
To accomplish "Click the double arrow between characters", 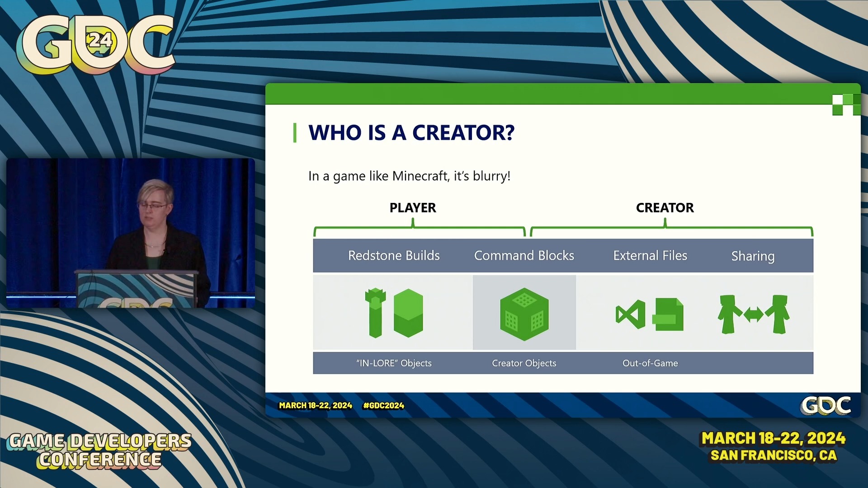I will tap(754, 314).
